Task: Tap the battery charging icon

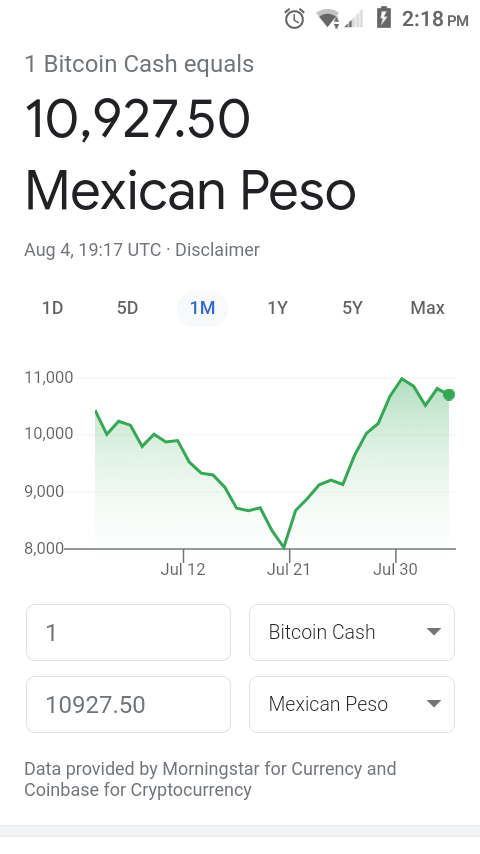Action: (x=384, y=17)
